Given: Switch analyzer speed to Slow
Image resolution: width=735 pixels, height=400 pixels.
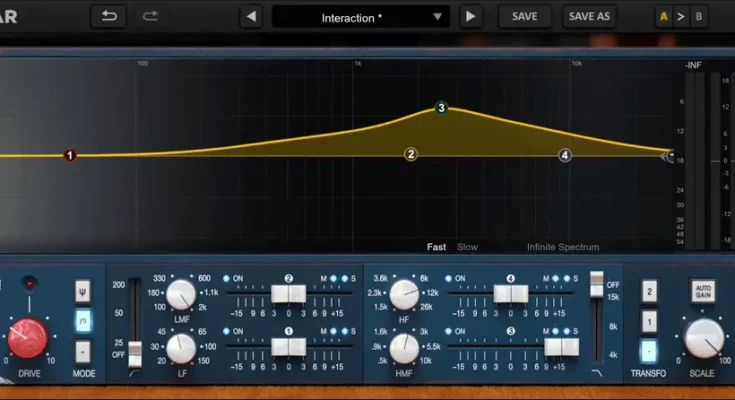Looking at the screenshot, I should [467, 247].
